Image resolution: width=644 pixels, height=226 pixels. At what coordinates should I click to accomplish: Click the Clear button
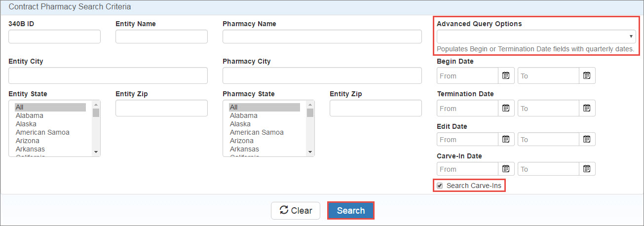pyautogui.click(x=296, y=211)
